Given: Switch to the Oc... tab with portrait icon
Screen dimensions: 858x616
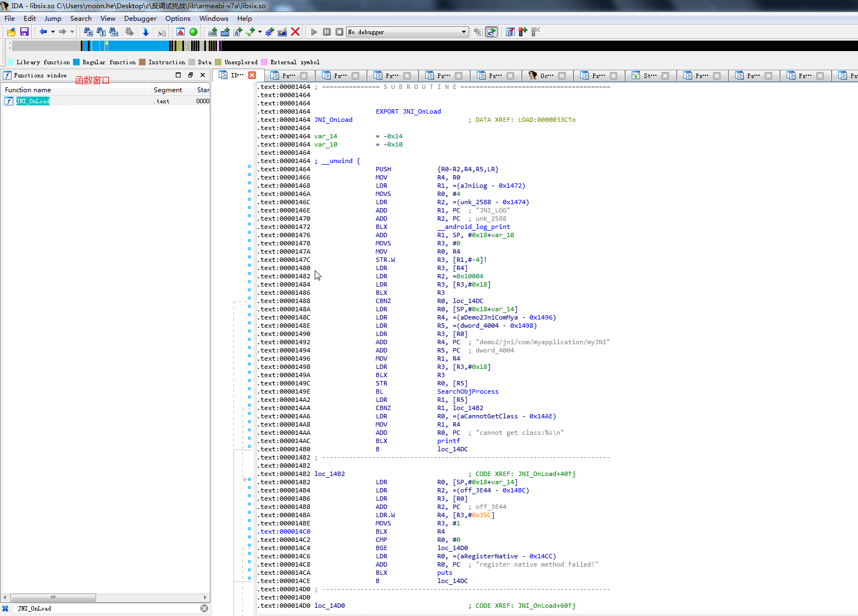Looking at the screenshot, I should [x=547, y=76].
